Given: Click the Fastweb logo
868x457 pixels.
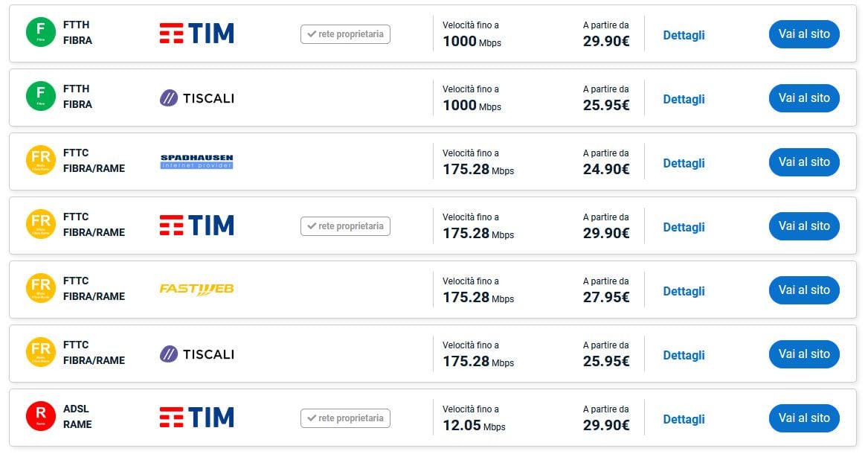Looking at the screenshot, I should [196, 289].
